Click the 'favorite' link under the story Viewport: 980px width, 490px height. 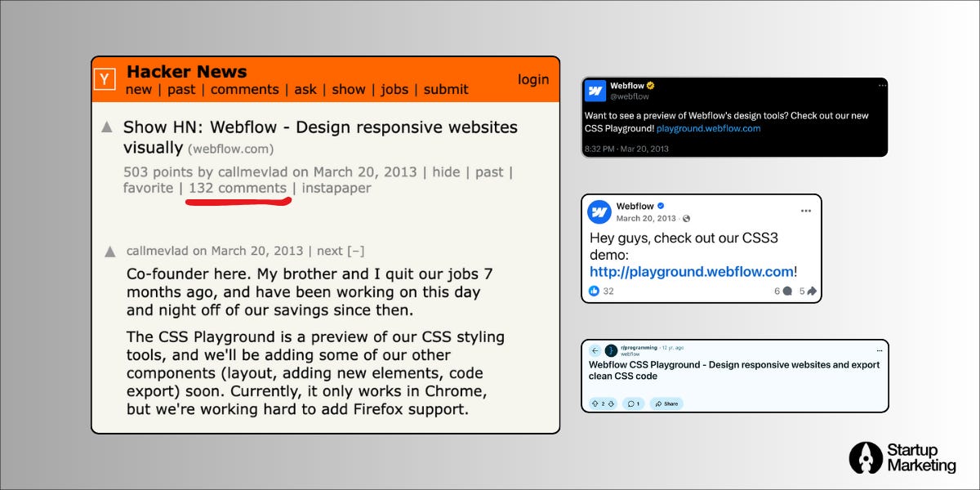click(148, 188)
